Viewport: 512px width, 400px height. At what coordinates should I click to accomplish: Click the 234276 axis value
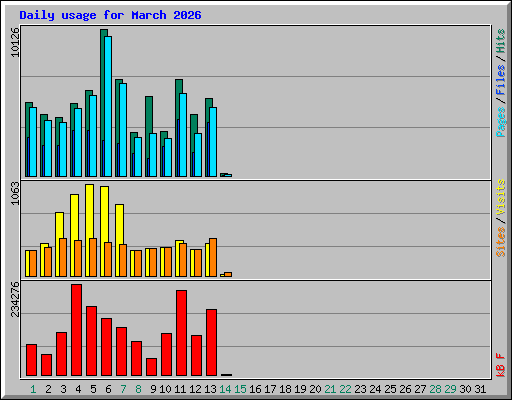pyautogui.click(x=15, y=299)
